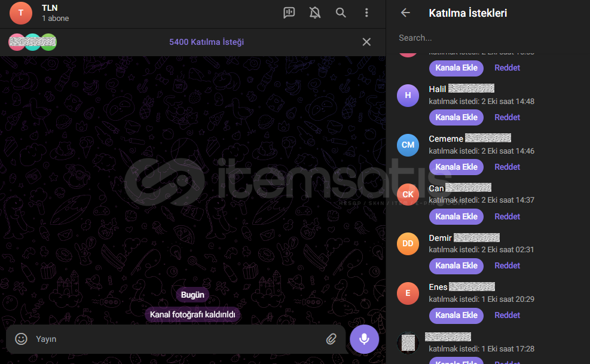590x364 pixels.
Task: Reject Halil's join request with Reddet
Action: (x=507, y=117)
